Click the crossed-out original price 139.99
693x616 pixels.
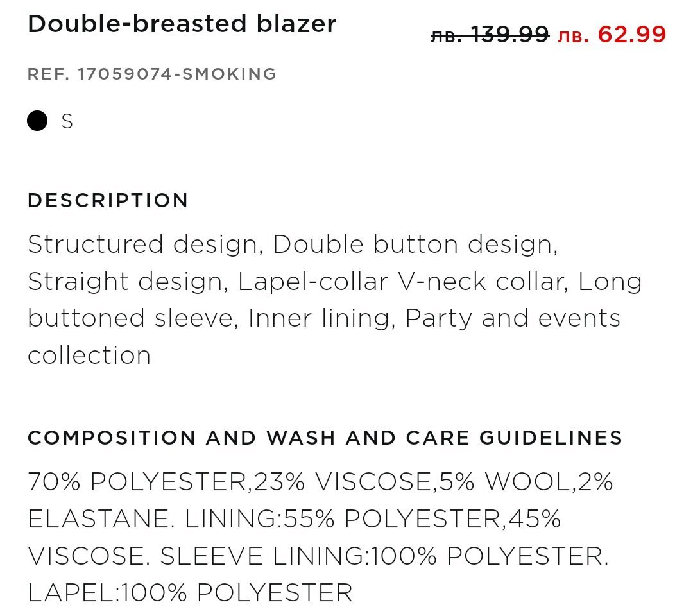click(x=490, y=34)
